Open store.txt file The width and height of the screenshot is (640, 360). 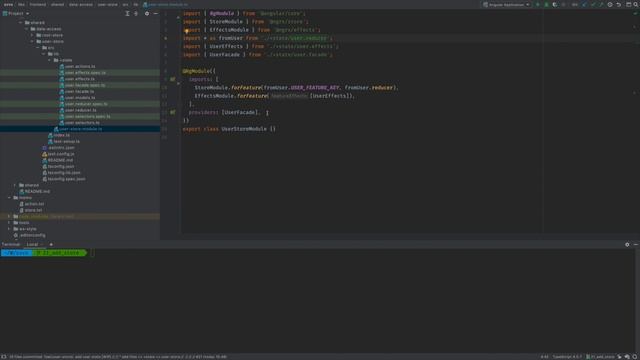(31, 210)
